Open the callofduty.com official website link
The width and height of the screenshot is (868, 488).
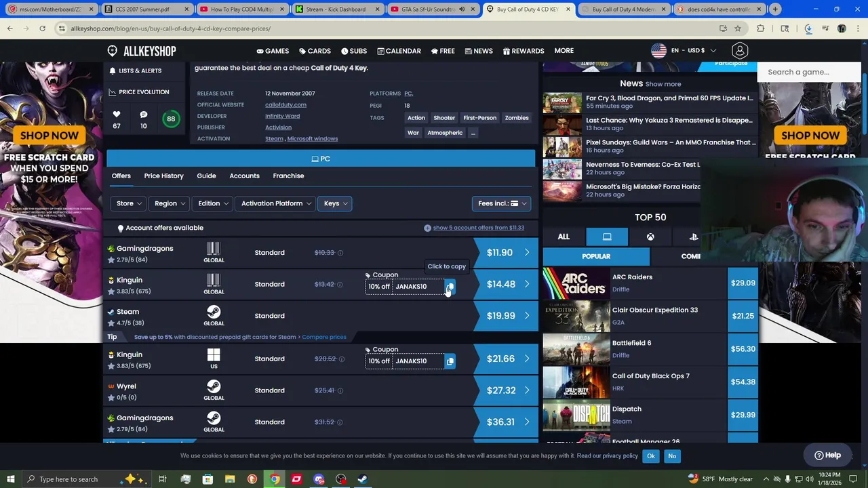click(x=285, y=105)
